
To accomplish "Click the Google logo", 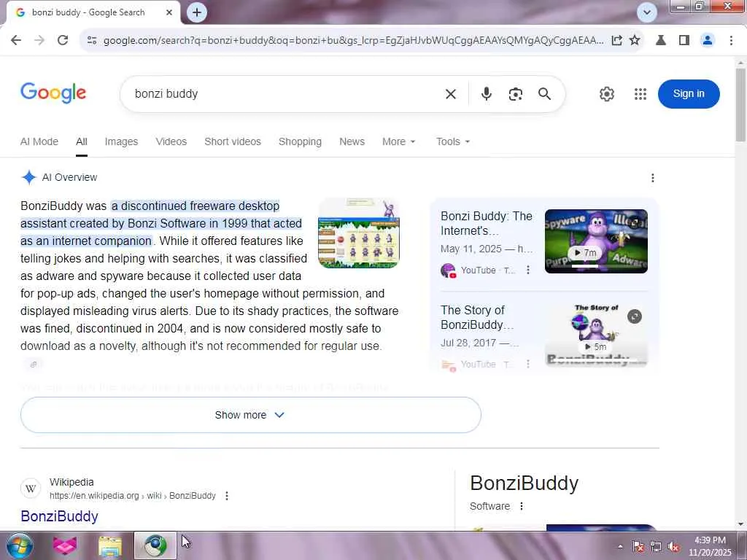I will coord(53,93).
